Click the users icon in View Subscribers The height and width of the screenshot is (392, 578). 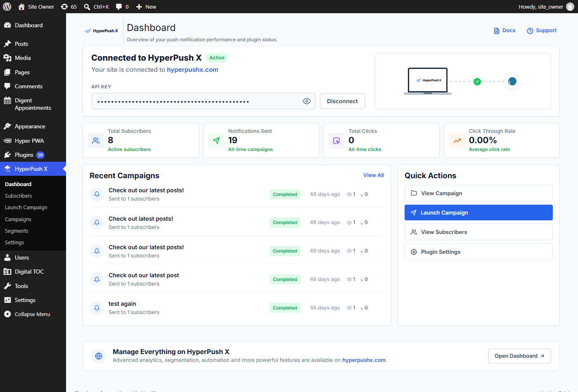pyautogui.click(x=414, y=232)
